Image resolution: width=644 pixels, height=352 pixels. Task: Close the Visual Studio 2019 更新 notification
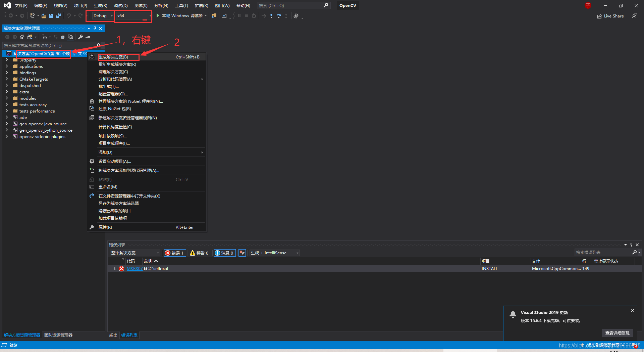pos(633,310)
